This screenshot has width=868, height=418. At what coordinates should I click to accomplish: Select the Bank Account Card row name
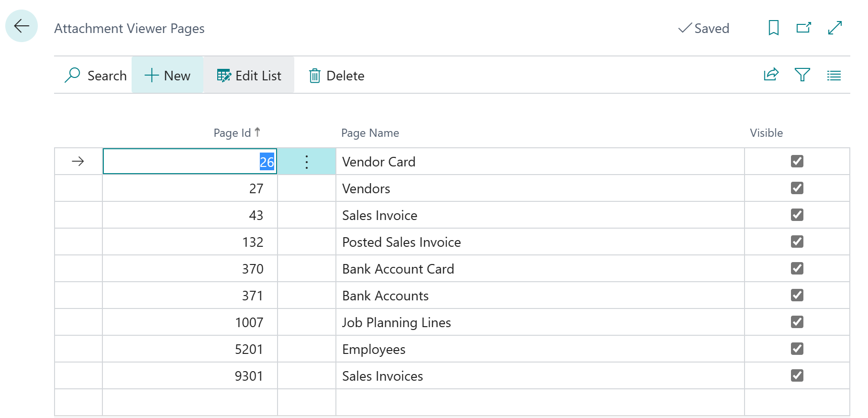(x=398, y=269)
